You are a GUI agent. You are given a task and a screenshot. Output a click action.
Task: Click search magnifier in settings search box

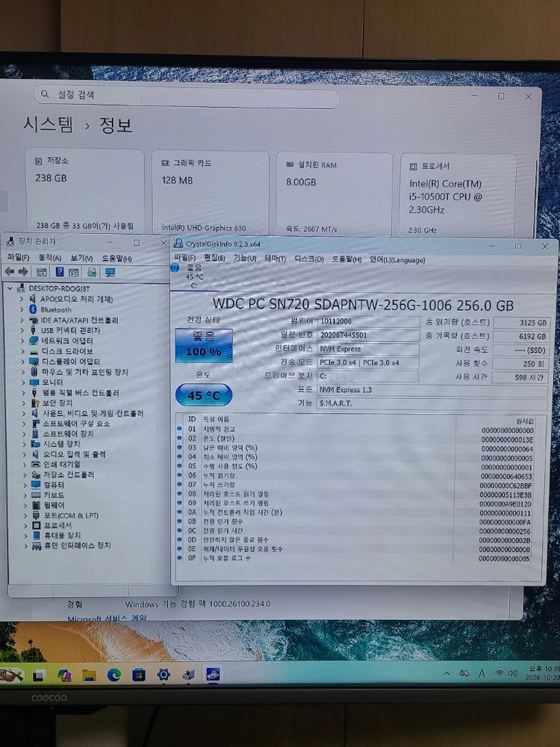[x=45, y=94]
